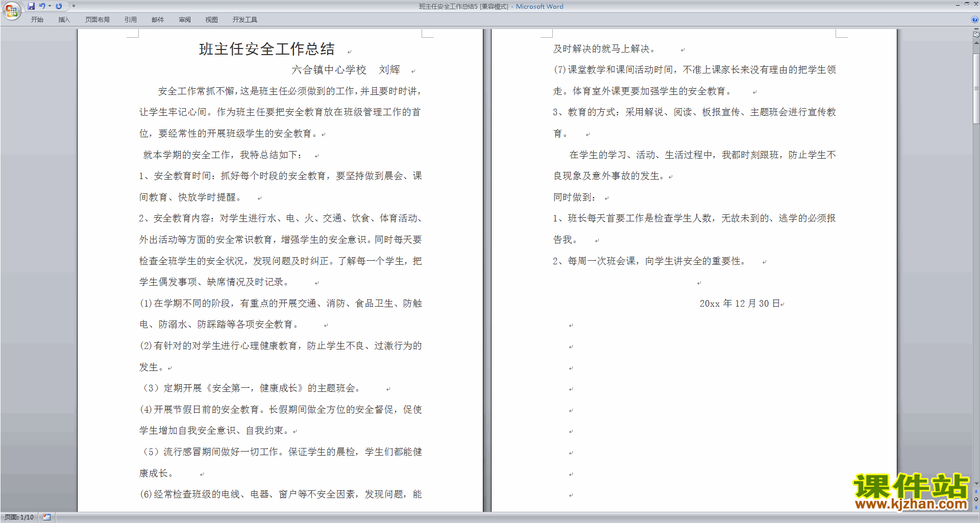The height and width of the screenshot is (523, 980).
Task: Click the line starting 1、班长每天首要工作
Action: 695,218
